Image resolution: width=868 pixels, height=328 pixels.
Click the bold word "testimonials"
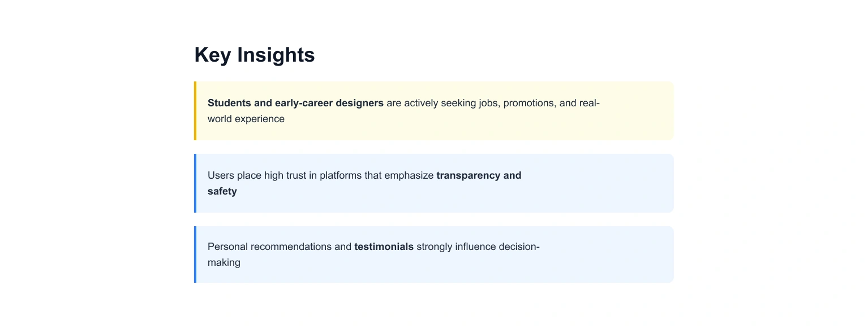coord(384,247)
